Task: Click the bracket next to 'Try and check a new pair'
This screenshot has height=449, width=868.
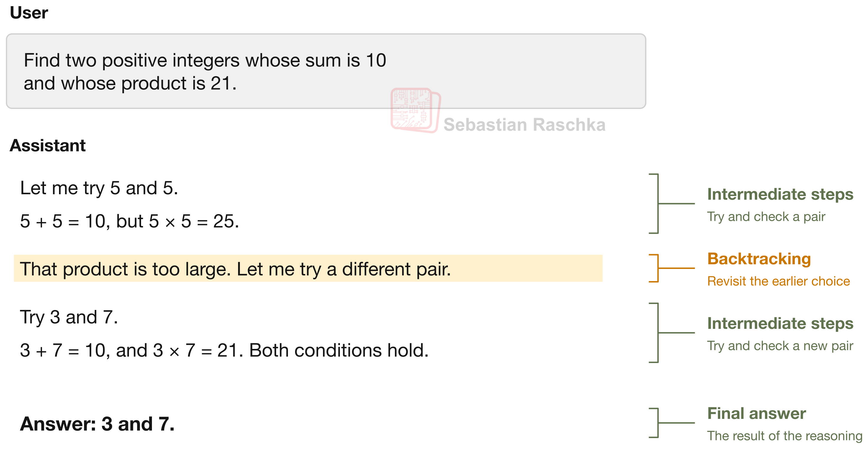Action: [x=671, y=333]
